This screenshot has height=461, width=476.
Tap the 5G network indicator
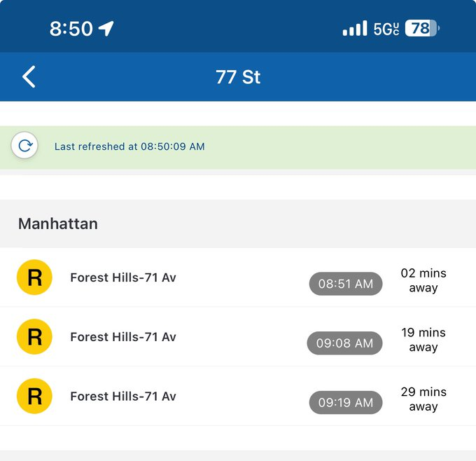tap(386, 29)
